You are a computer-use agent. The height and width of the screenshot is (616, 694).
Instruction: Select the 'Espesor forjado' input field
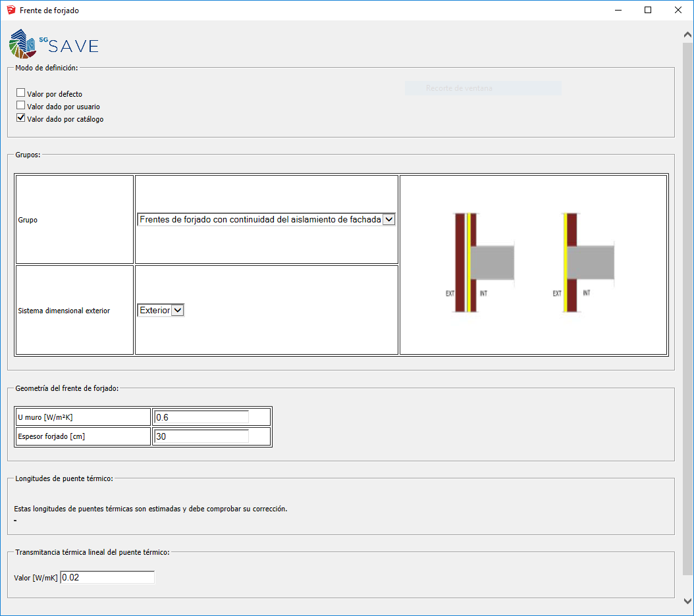tap(201, 436)
